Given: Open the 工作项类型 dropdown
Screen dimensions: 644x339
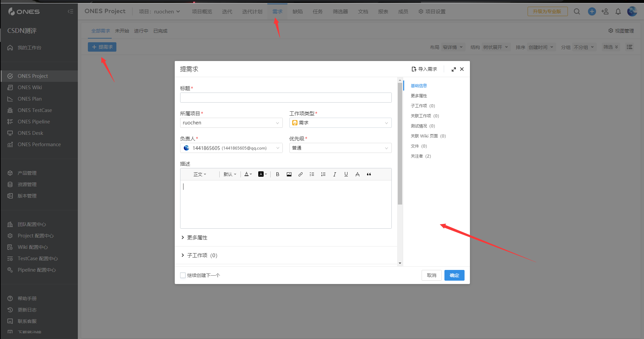Looking at the screenshot, I should pos(340,123).
